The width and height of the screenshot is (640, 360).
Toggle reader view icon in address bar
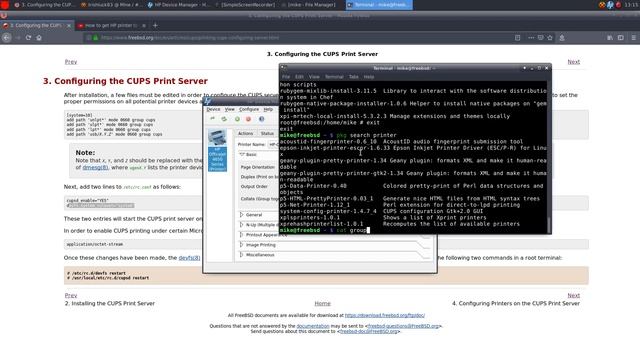coord(518,38)
